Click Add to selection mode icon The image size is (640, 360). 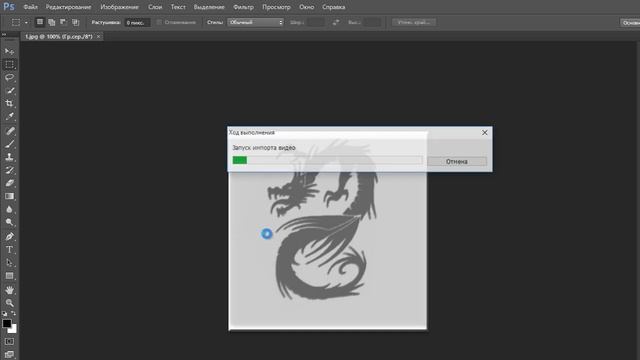(51, 22)
